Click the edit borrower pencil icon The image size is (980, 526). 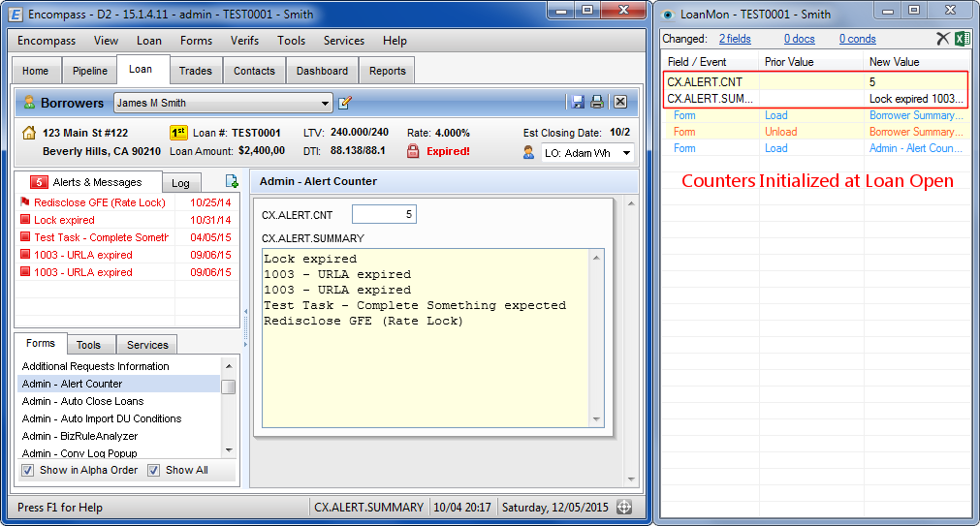click(345, 103)
